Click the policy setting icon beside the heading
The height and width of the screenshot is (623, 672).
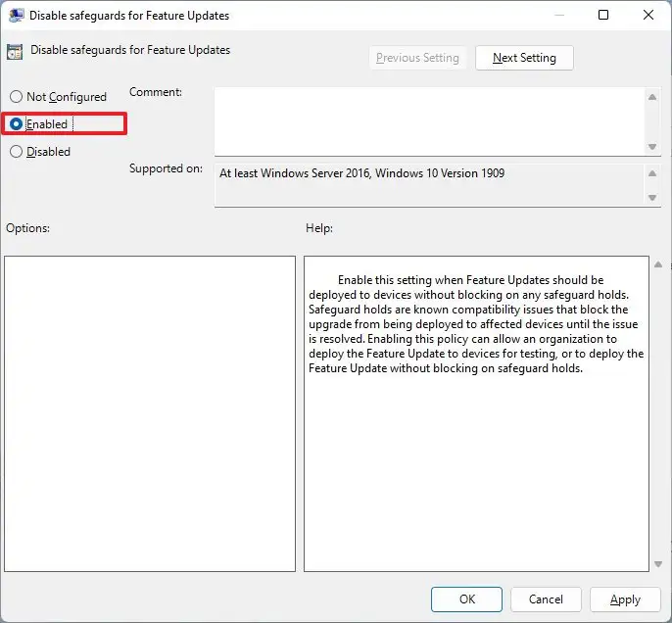(x=17, y=51)
